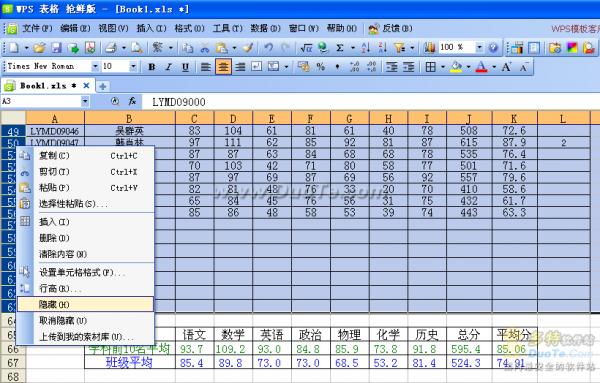The image size is (600, 383).
Task: Open the zoom percentage dropdown
Action: [479, 47]
